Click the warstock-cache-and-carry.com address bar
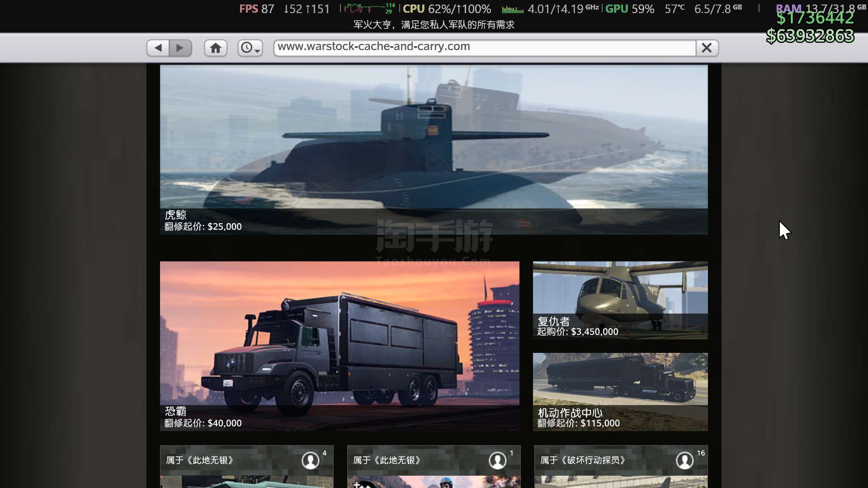The height and width of the screenshot is (488, 868). [485, 47]
